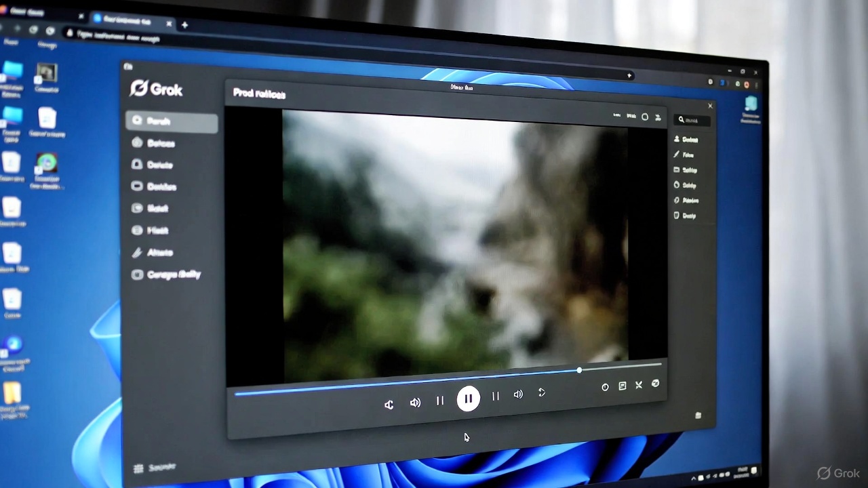Switch to the active browser tab
This screenshot has width=868, height=488.
[x=125, y=21]
